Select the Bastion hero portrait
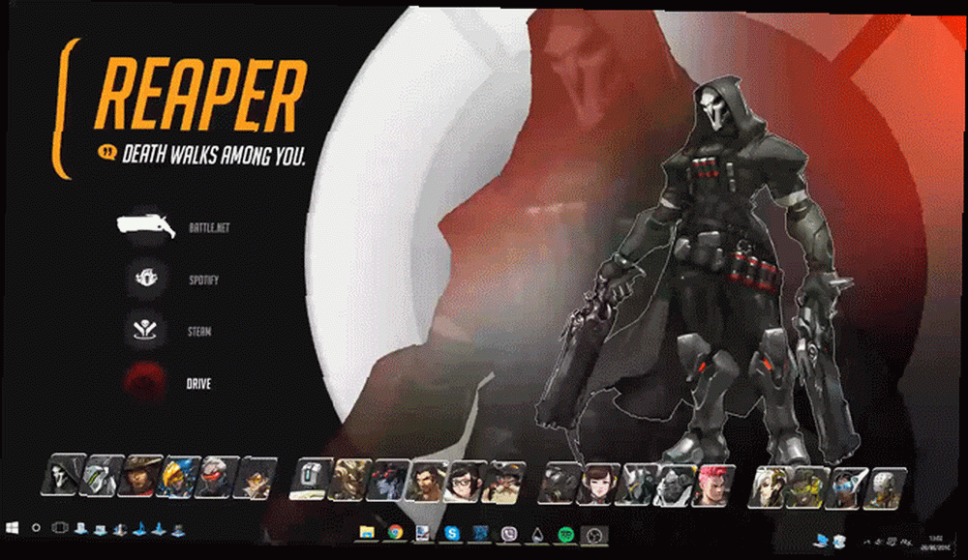 tap(311, 479)
